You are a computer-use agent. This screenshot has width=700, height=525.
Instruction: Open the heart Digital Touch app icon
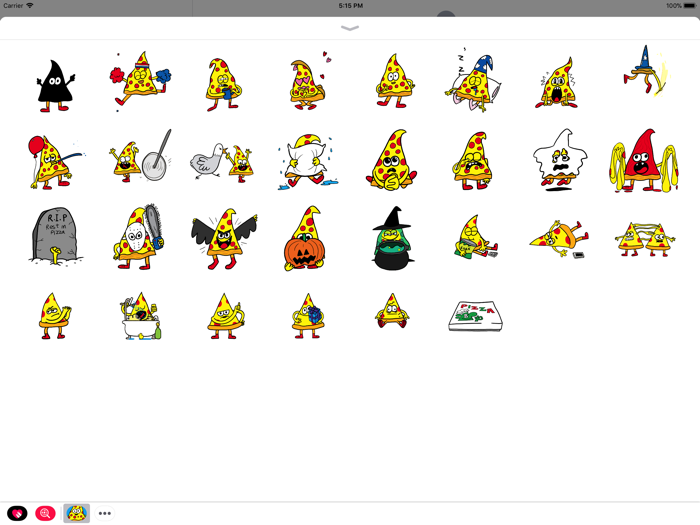pyautogui.click(x=17, y=513)
